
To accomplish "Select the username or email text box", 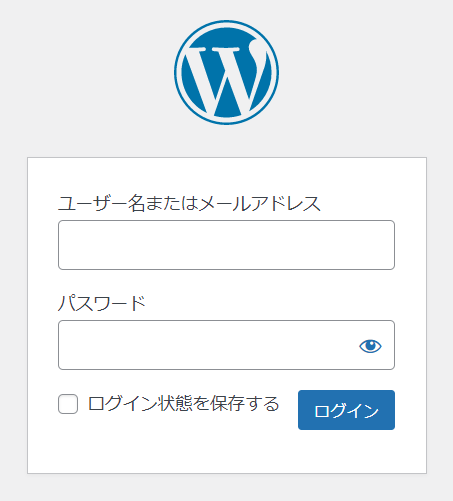I will click(x=226, y=245).
